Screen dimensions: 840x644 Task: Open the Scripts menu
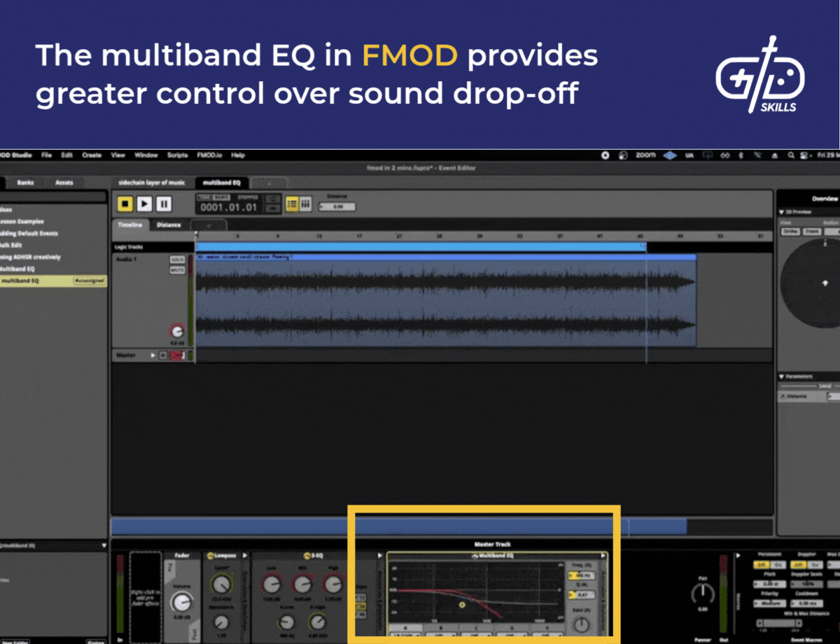(x=177, y=155)
